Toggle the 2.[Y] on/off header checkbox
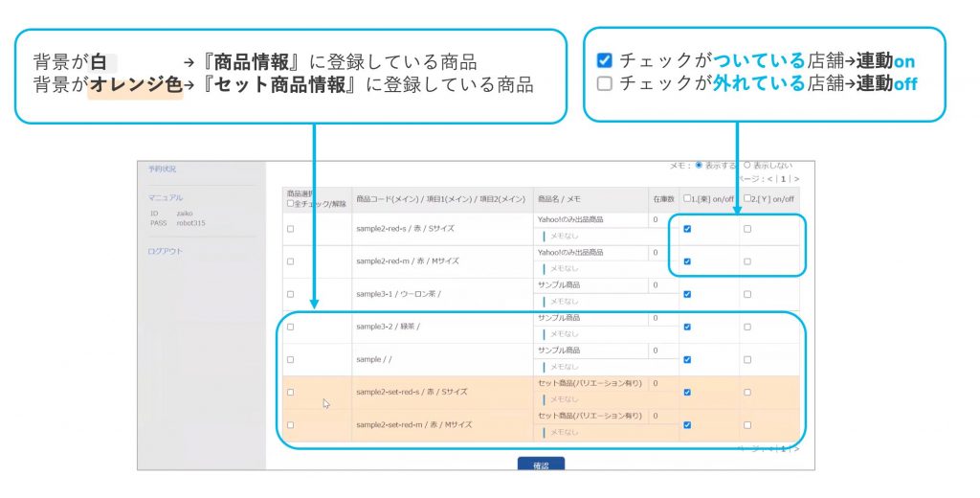The height and width of the screenshot is (498, 980). pyautogui.click(x=747, y=198)
